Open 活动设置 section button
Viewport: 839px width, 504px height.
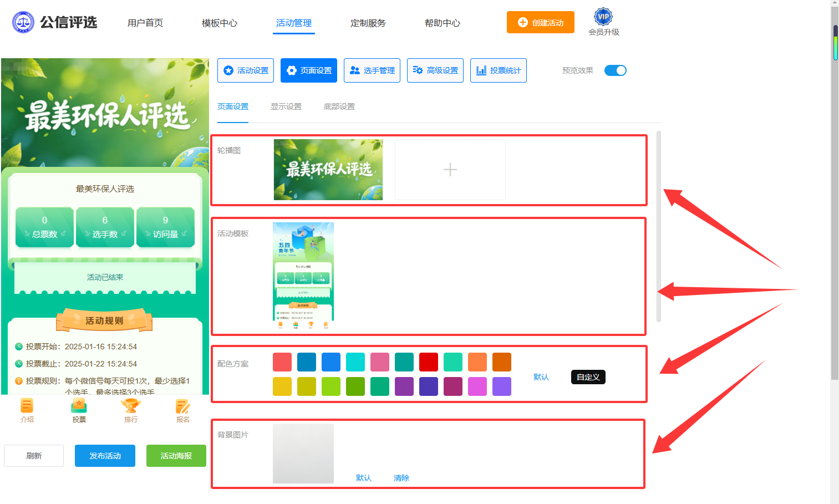246,70
